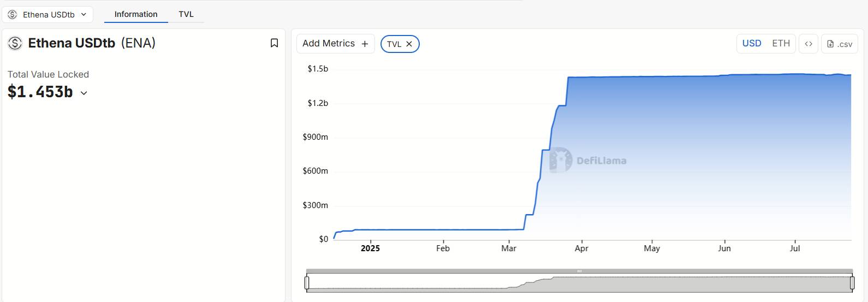Switch chart denomination to ETH

[781, 43]
